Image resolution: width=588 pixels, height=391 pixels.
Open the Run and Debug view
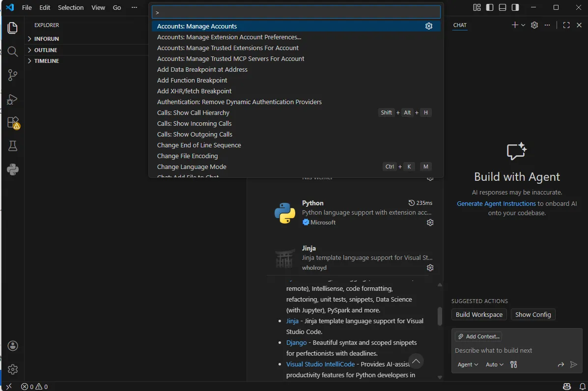coord(13,99)
